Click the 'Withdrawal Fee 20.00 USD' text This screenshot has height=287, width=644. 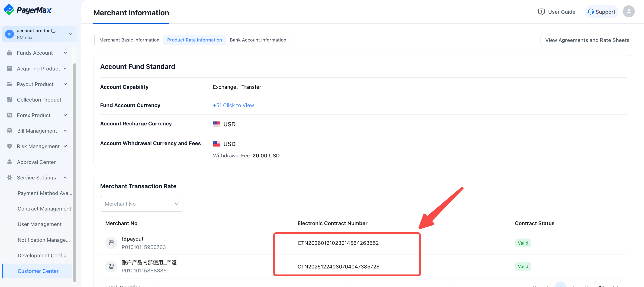coord(246,155)
